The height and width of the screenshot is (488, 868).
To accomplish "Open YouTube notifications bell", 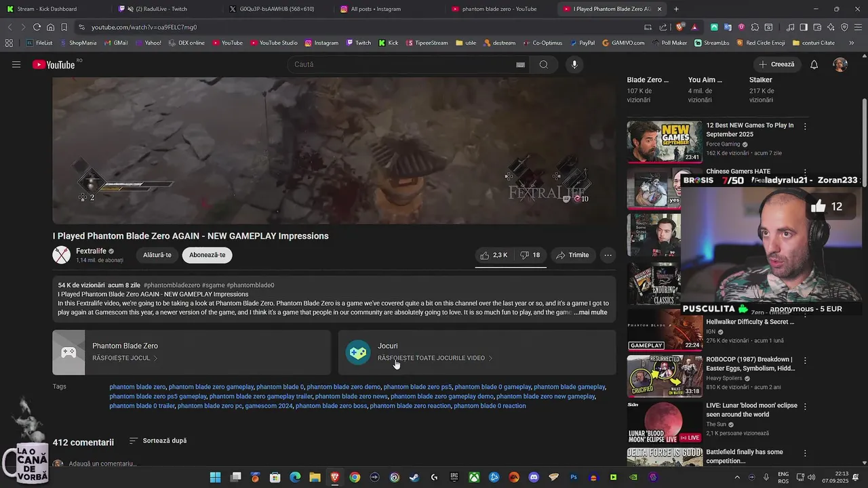I will [x=814, y=64].
